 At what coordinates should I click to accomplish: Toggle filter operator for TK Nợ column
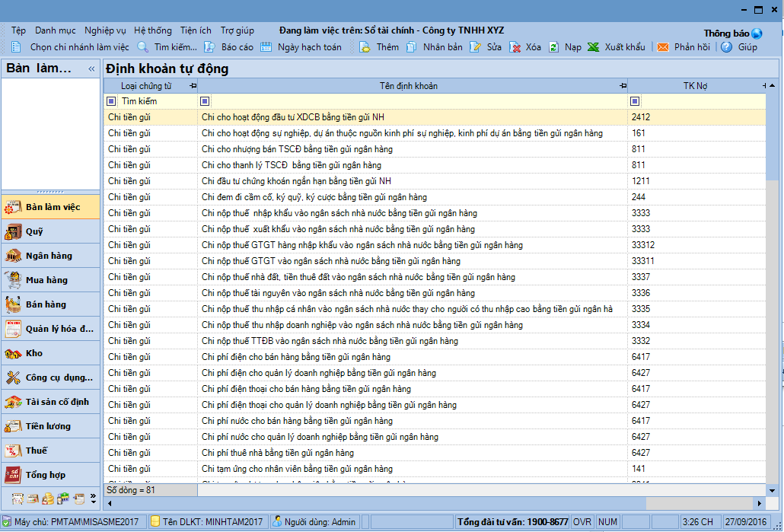[635, 101]
